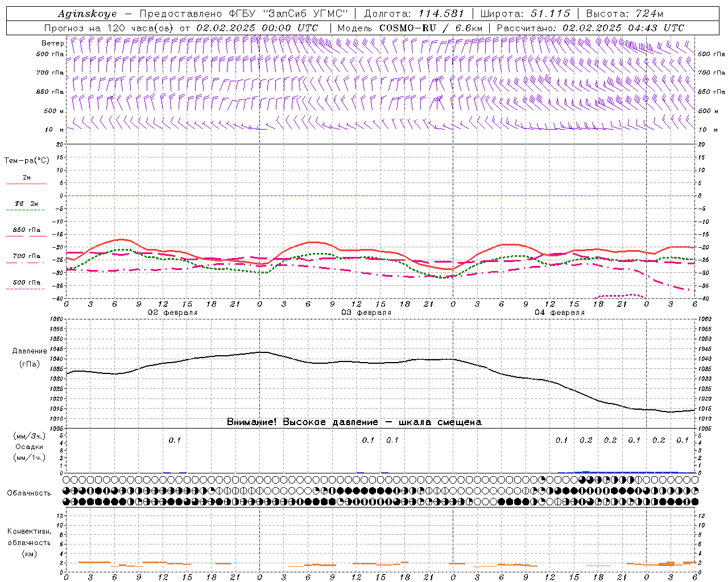Click the (мм/1ч.) precipitation unit label
The image size is (728, 582).
click(29, 458)
